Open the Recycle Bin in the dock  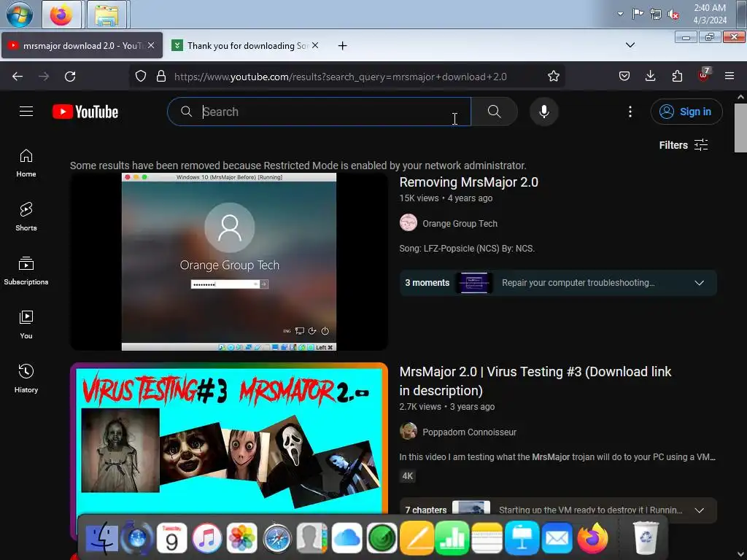click(645, 538)
